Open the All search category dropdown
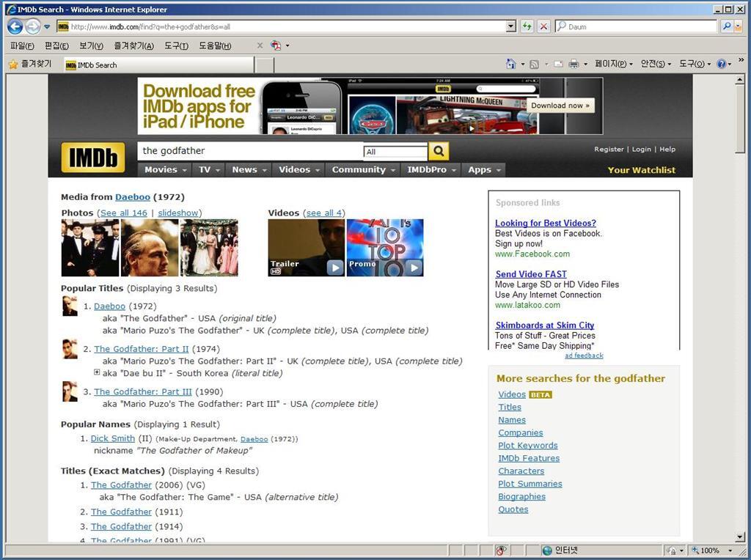This screenshot has height=560, width=751. pyautogui.click(x=395, y=152)
